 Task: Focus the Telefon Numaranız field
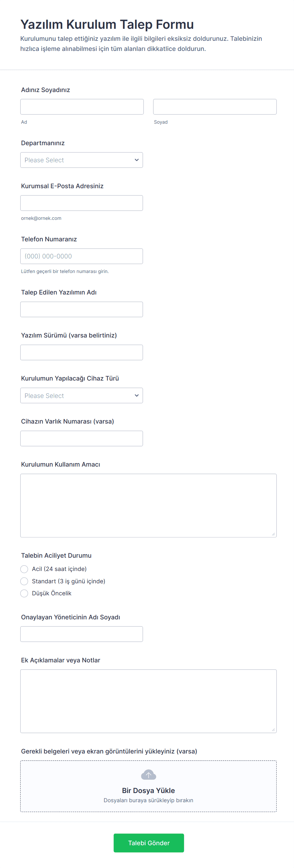(x=81, y=256)
